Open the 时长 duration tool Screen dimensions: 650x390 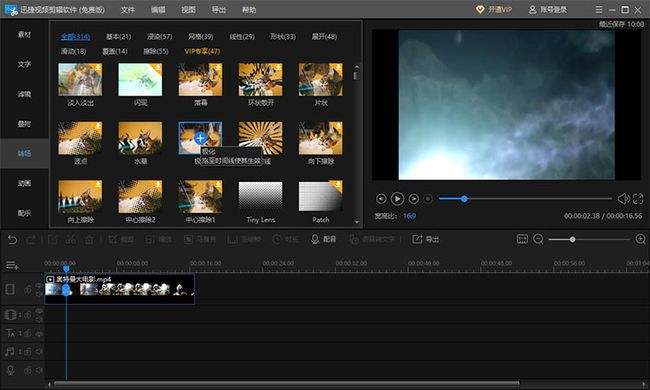(x=286, y=240)
